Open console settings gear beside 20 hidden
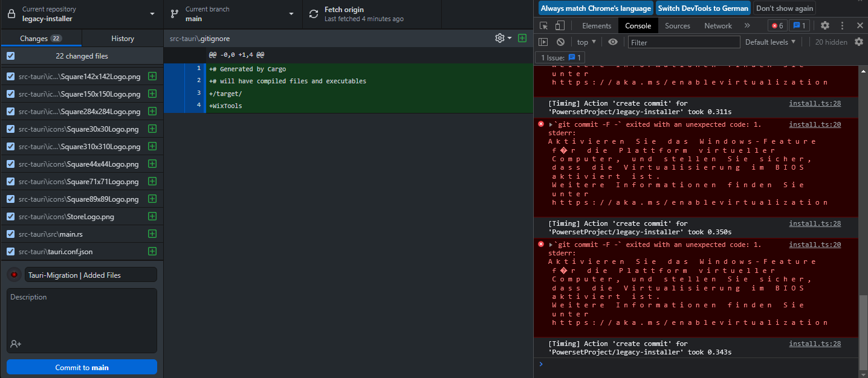The image size is (868, 378). point(859,42)
